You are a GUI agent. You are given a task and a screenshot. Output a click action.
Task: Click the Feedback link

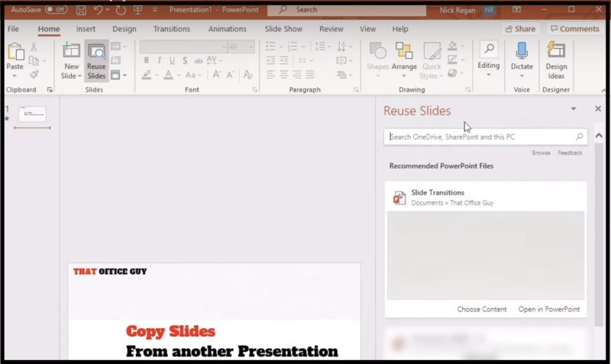(570, 153)
